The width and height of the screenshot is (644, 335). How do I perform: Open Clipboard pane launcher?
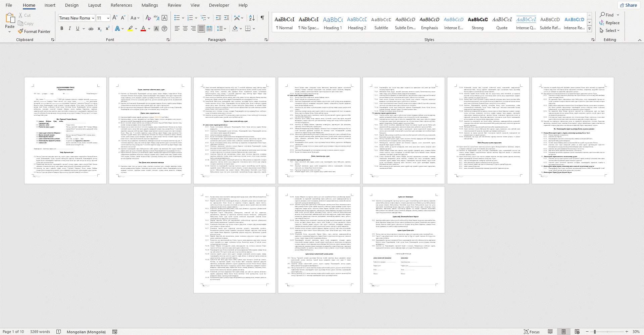tap(53, 40)
